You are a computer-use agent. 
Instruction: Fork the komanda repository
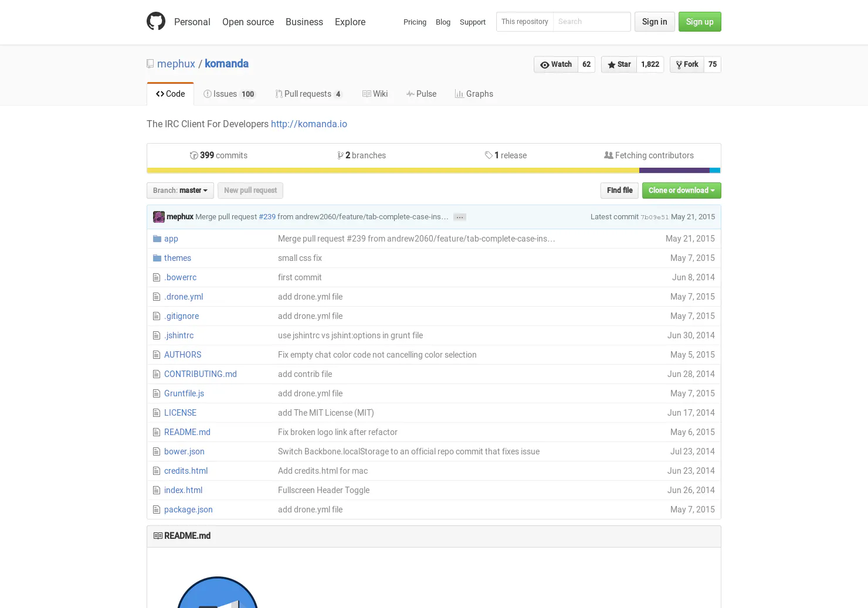(x=687, y=64)
